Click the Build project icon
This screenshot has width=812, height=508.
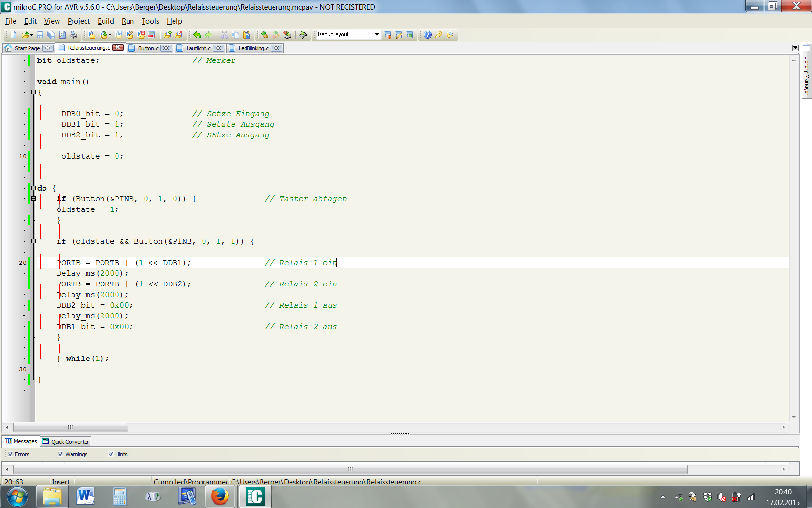click(264, 35)
